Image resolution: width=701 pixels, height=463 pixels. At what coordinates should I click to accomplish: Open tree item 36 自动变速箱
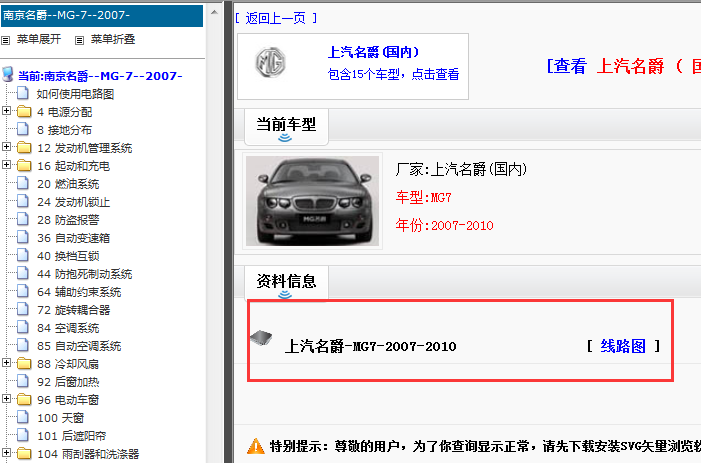[73, 238]
